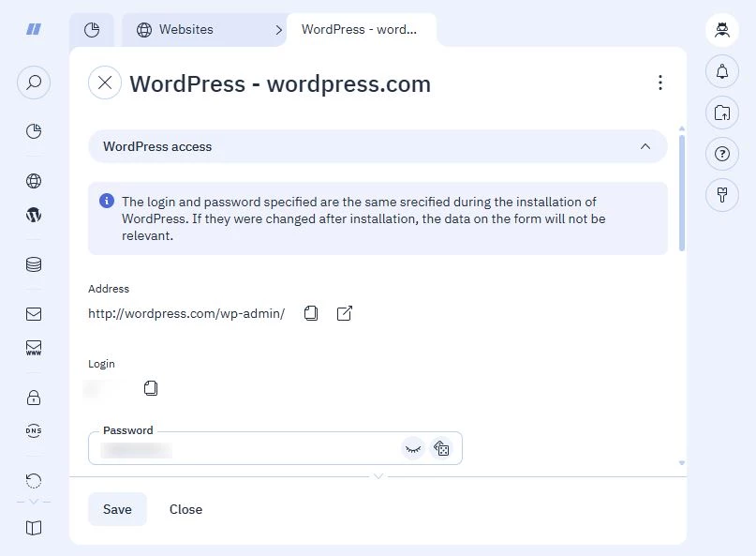Click the form vertical scrollbar thumb
Image resolution: width=756 pixels, height=556 pixels.
pyautogui.click(x=682, y=193)
